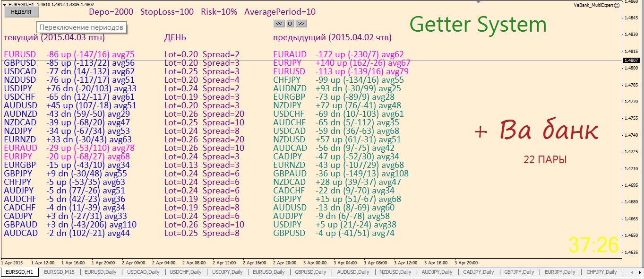Click the Getter System title text
Image resolution: width=644 pixels, height=279 pixels.
point(478,25)
